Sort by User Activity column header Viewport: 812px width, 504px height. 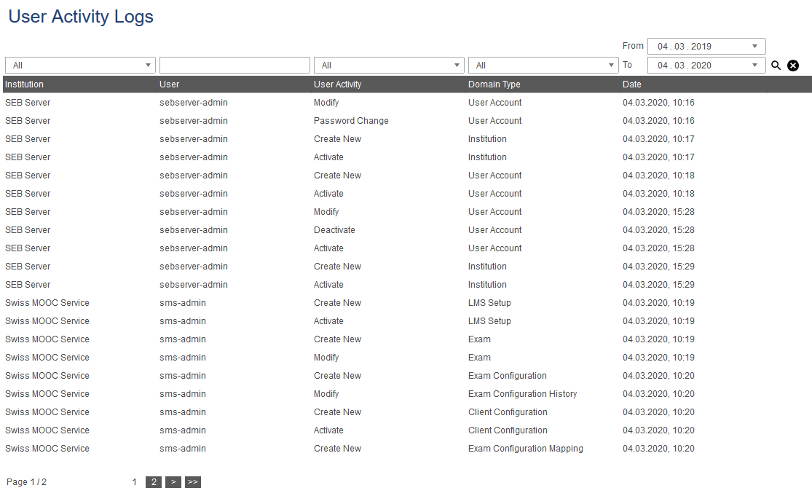point(338,84)
